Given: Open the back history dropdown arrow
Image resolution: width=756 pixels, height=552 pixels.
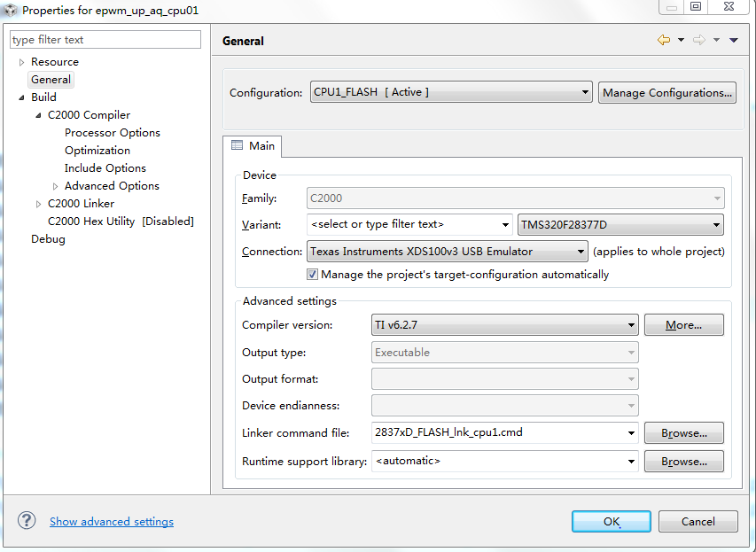Looking at the screenshot, I should pyautogui.click(x=681, y=40).
